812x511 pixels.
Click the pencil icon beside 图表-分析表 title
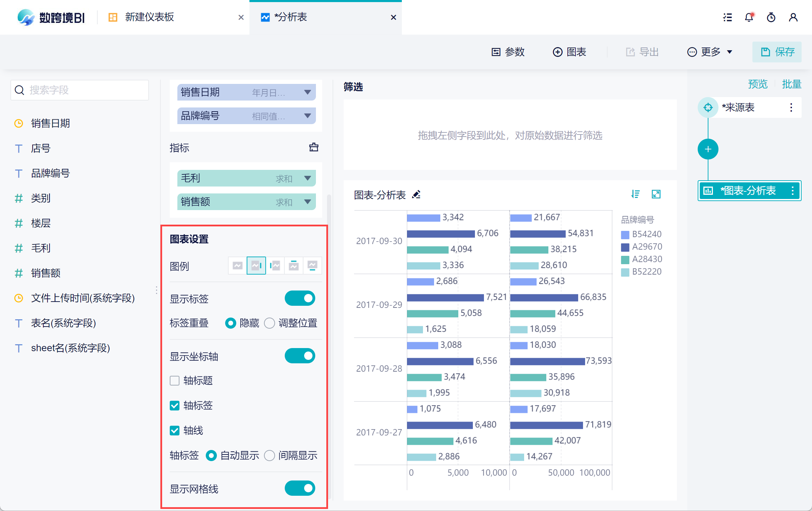click(x=416, y=194)
